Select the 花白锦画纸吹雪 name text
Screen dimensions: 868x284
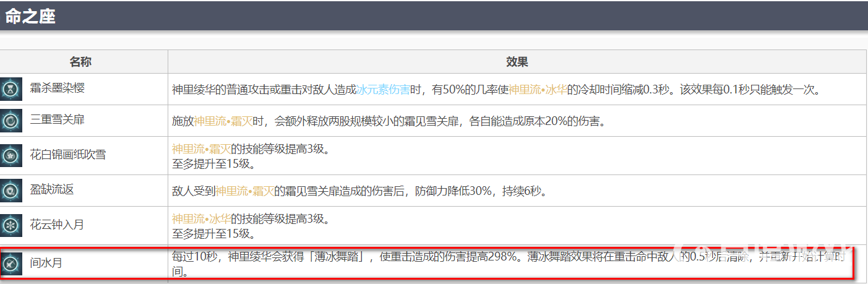(x=68, y=155)
